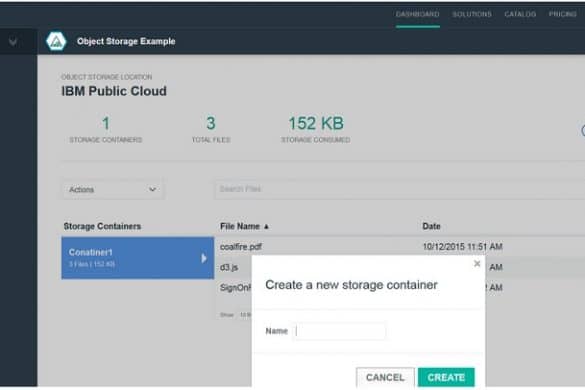585x390 pixels.
Task: Select the d3.js file
Action: [229, 267]
